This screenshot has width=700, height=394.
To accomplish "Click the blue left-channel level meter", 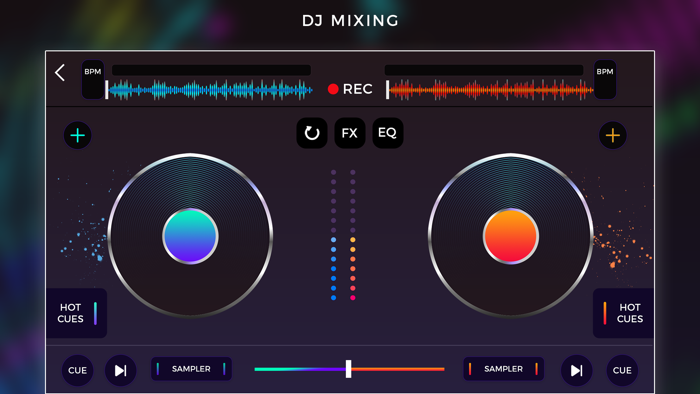I will [x=333, y=235].
